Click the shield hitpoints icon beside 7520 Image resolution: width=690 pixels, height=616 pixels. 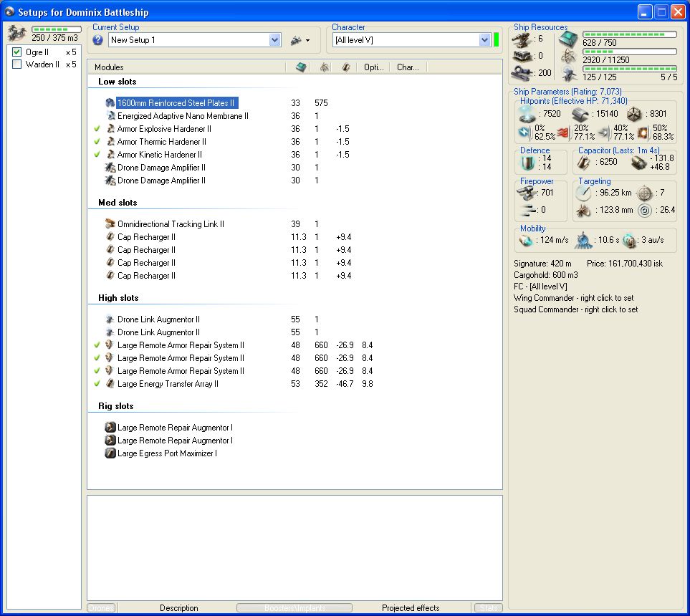[x=527, y=115]
